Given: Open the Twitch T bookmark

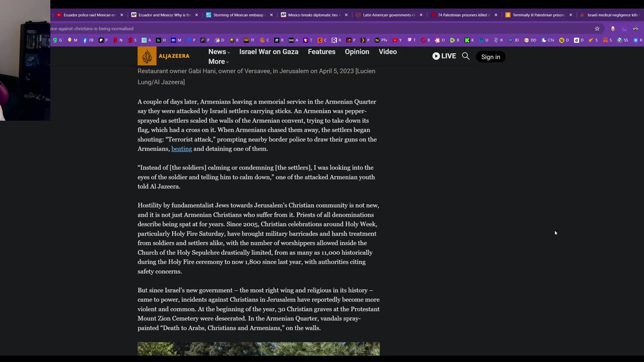Looking at the screenshot, I should [x=412, y=40].
